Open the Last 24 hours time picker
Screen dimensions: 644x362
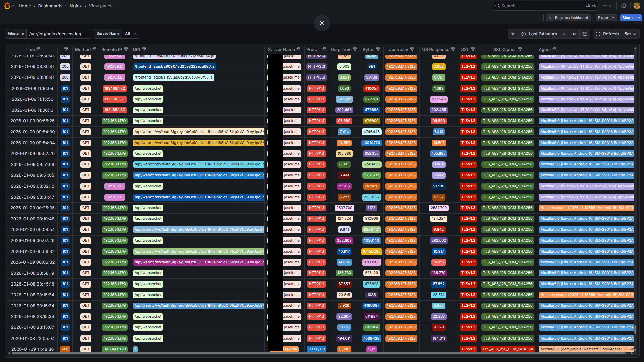point(543,34)
